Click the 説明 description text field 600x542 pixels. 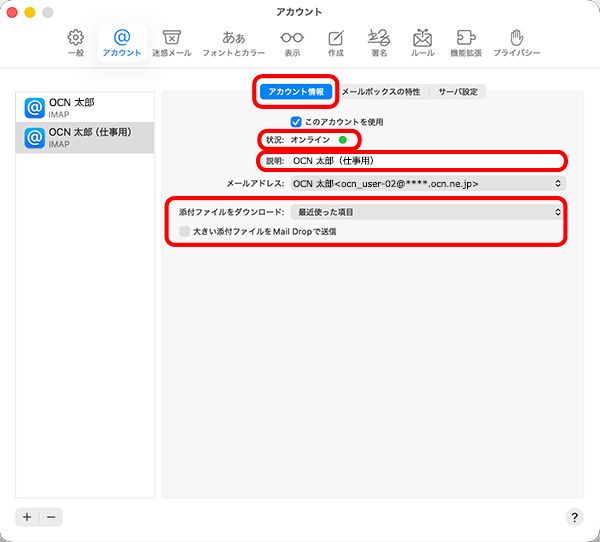427,160
